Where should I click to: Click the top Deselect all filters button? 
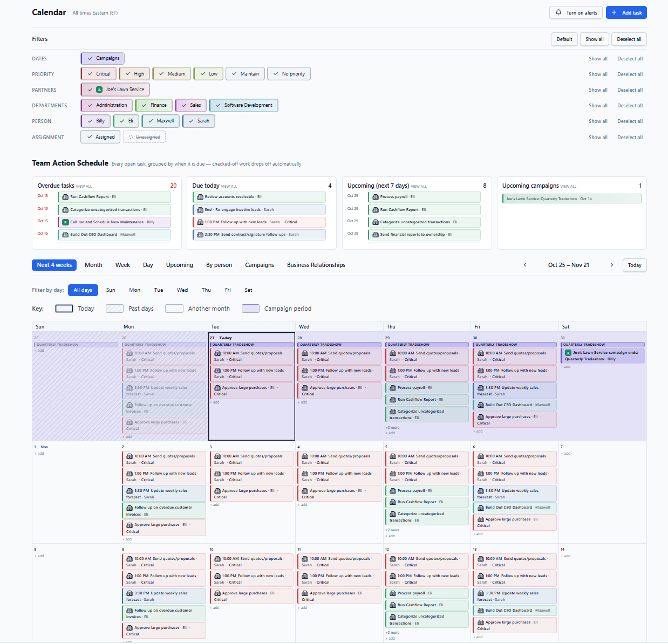(x=629, y=39)
